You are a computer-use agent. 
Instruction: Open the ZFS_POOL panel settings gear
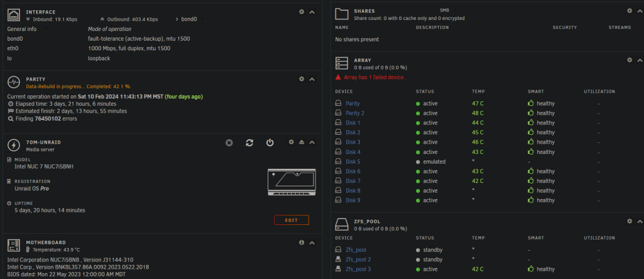click(630, 221)
